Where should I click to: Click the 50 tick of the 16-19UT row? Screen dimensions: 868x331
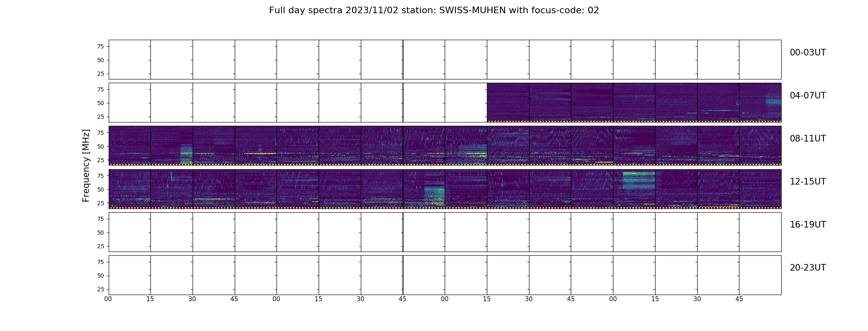[100, 233]
